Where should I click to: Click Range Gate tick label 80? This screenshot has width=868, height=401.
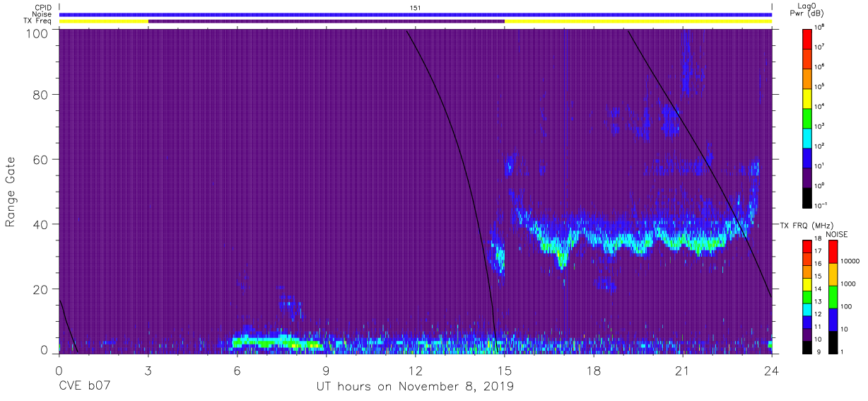41,94
